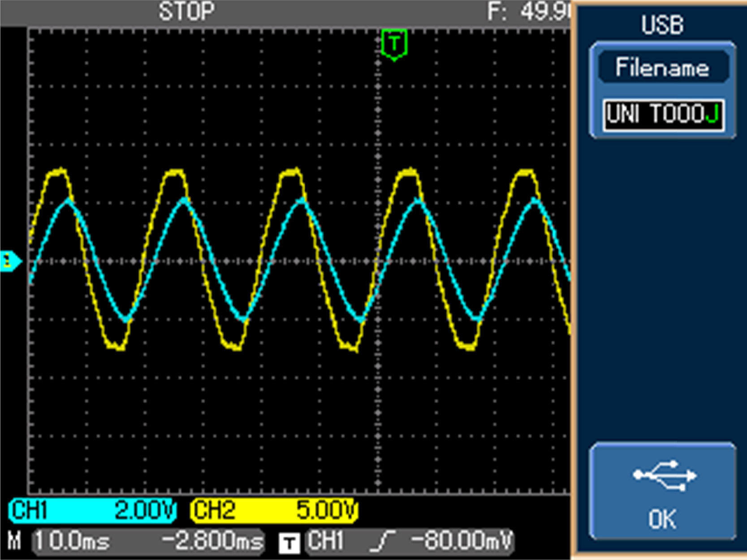Select the Filename menu item

point(662,68)
